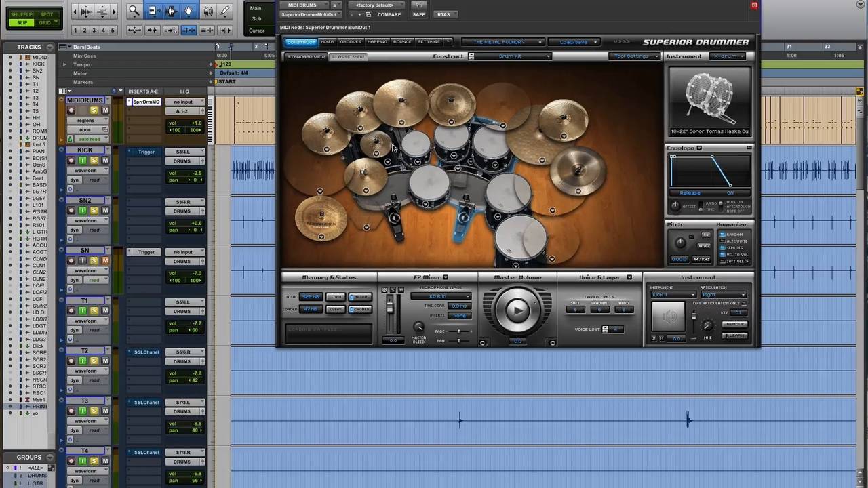
Task: Enable SPOT edit mode
Action: tap(46, 15)
